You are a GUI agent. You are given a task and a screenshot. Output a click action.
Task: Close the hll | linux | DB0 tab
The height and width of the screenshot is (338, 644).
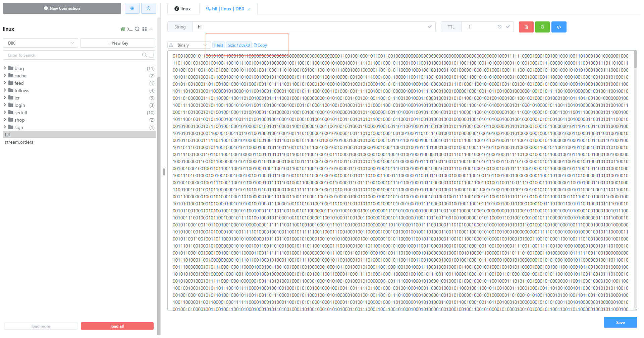(x=249, y=9)
